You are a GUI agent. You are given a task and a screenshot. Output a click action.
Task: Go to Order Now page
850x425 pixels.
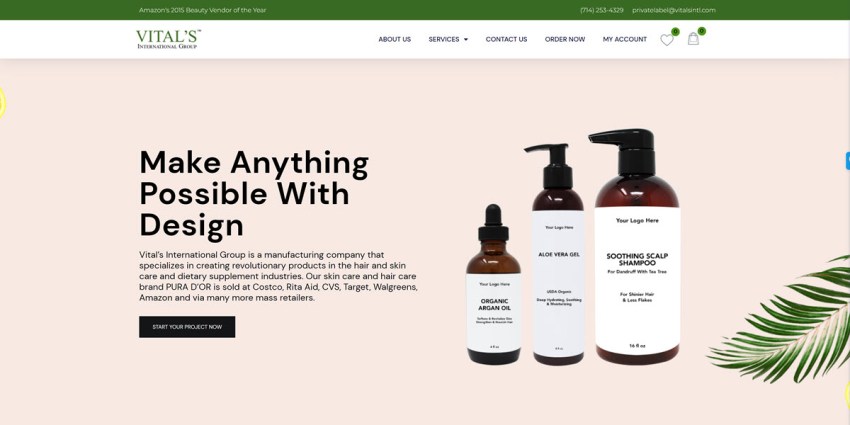[565, 40]
